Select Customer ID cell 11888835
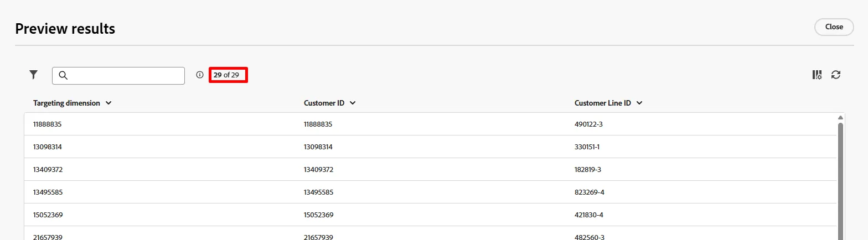Image resolution: width=868 pixels, height=240 pixels. click(318, 124)
